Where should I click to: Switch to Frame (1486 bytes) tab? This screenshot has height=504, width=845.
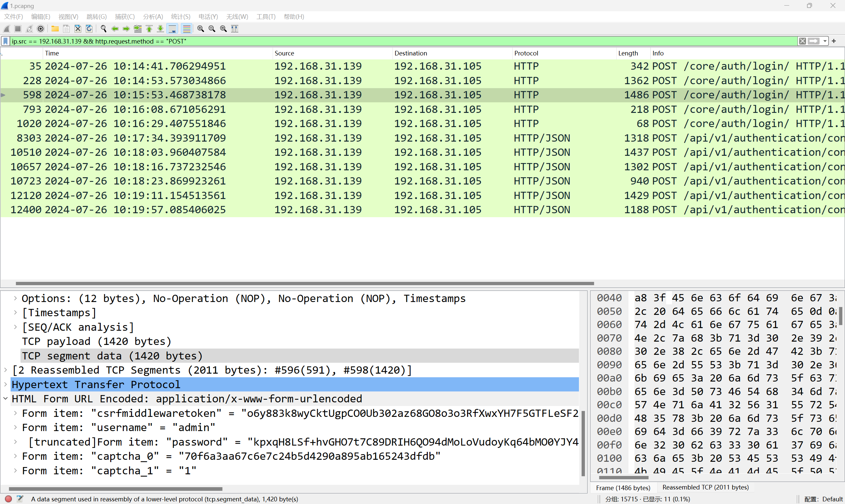(x=623, y=488)
